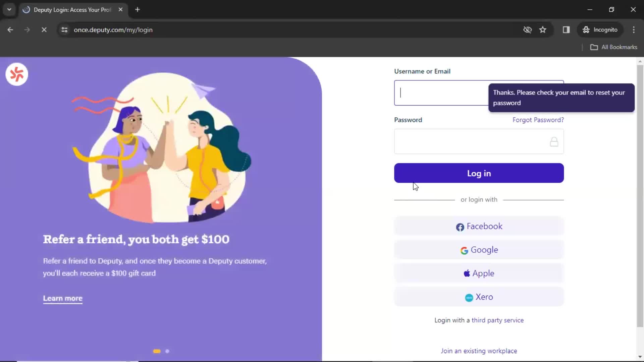This screenshot has height=362, width=644.
Task: Click the browser back navigation arrow
Action: tap(11, 29)
